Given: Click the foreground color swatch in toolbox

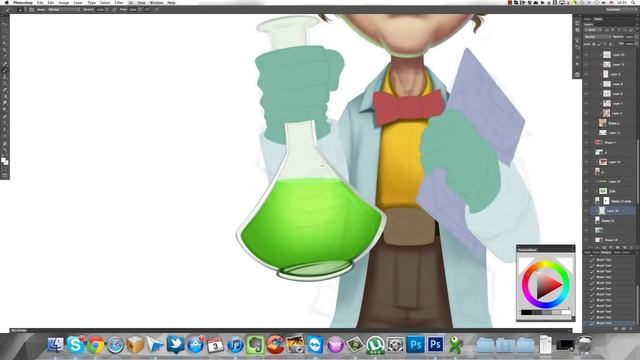Looking at the screenshot, I should pyautogui.click(x=4, y=160).
